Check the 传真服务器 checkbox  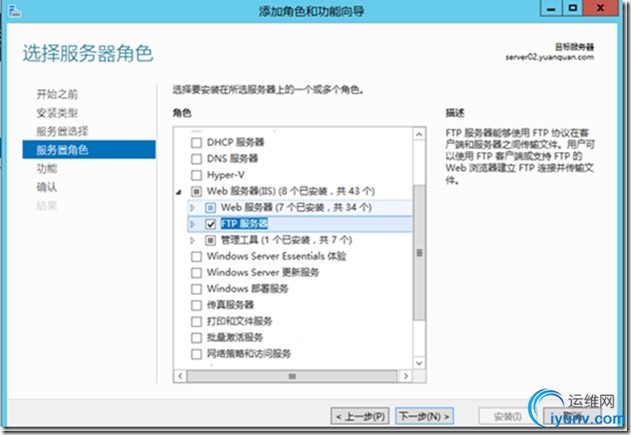[x=196, y=305]
